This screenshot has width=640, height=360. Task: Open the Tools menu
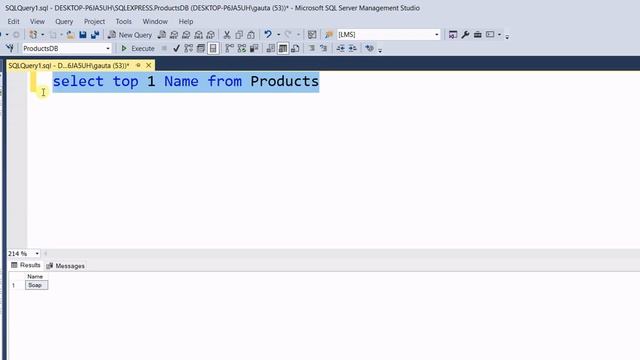123,21
